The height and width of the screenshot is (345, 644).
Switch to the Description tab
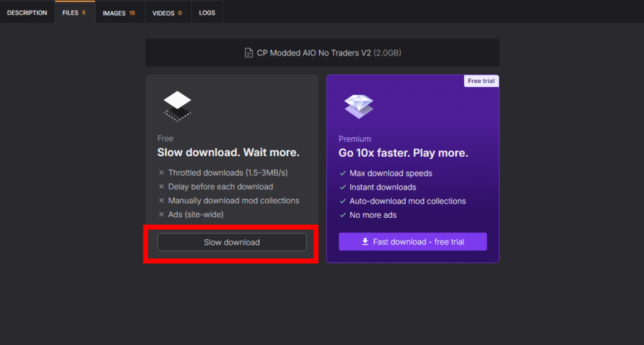(27, 13)
